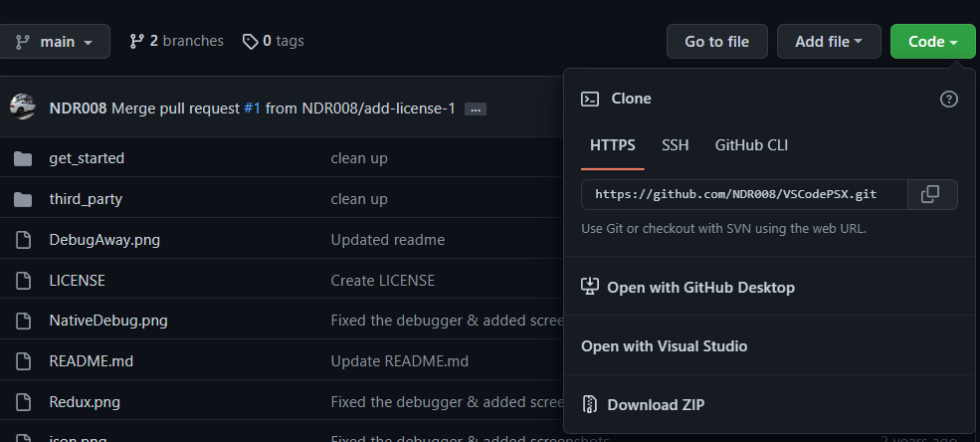Viewport: 980px width, 442px height.
Task: Click the branch icon beside 2 branches
Action: (x=137, y=41)
